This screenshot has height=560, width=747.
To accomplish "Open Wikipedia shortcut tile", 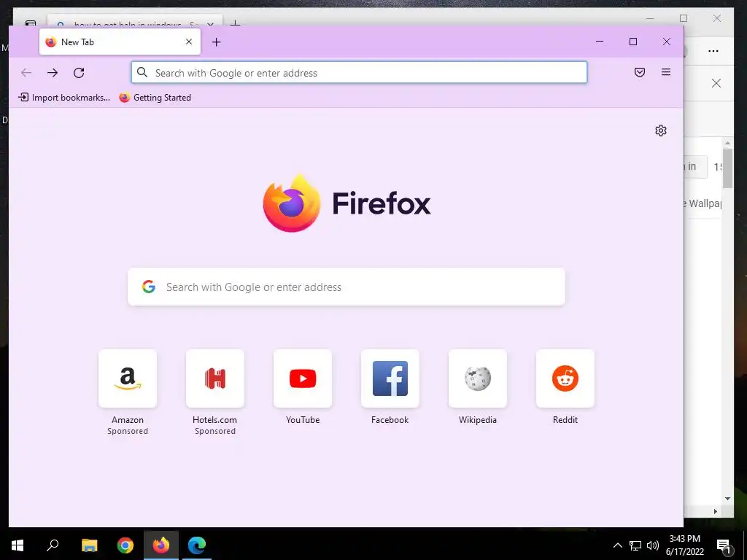I will click(x=478, y=378).
